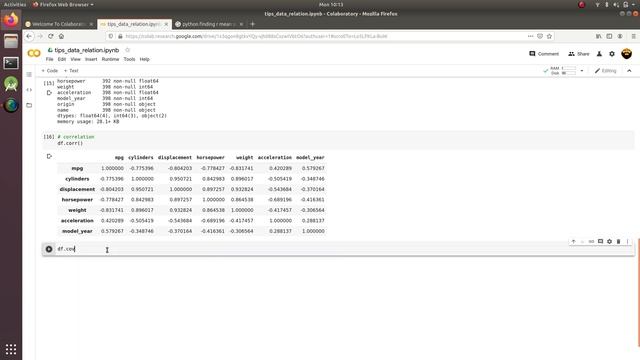Bookmark this page with the star
Image resolution: width=640 pixels, height=360 pixels.
coord(549,36)
